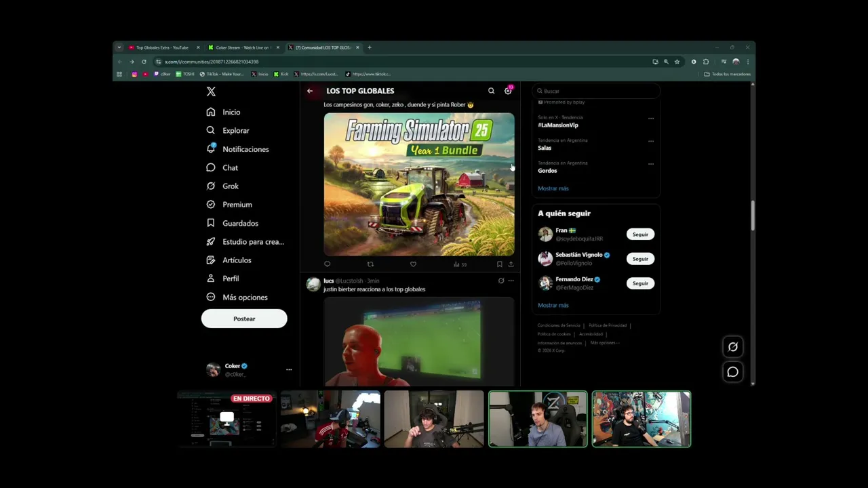Open Explorar in the X sidebar
The image size is (868, 488).
click(x=228, y=130)
